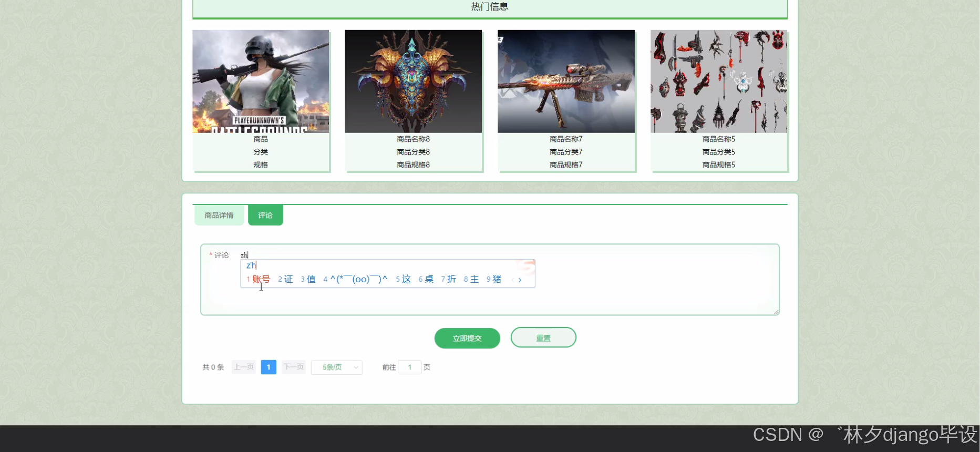
Task: Click the 下一页 next page button
Action: click(294, 367)
